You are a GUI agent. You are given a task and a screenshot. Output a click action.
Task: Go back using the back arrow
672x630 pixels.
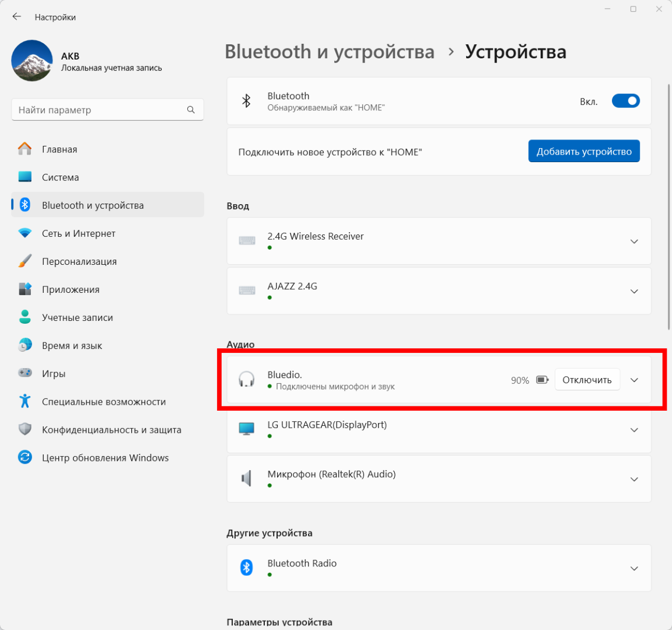pos(17,17)
